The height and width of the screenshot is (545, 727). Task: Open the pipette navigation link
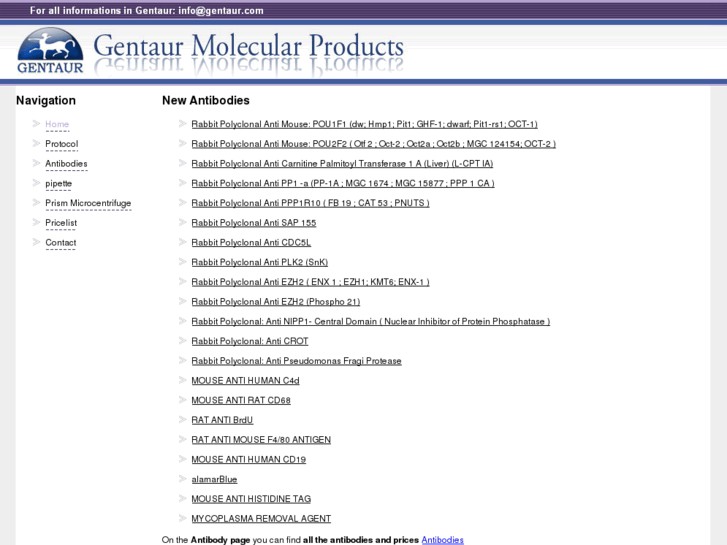(x=58, y=184)
